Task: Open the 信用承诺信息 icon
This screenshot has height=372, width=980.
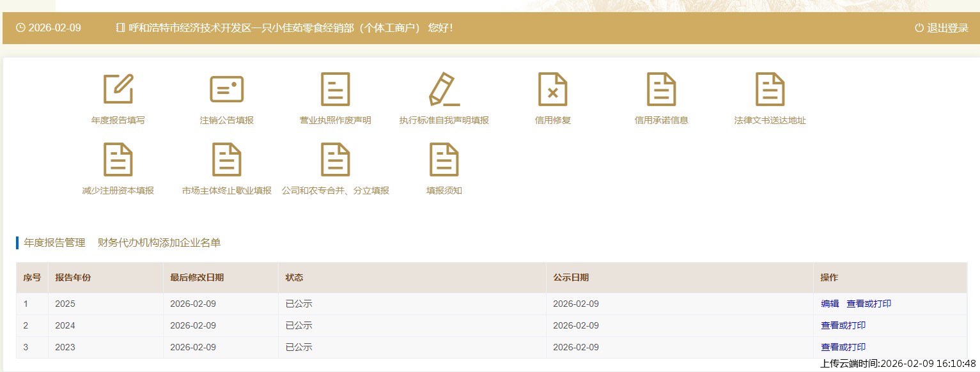Action: (661, 89)
